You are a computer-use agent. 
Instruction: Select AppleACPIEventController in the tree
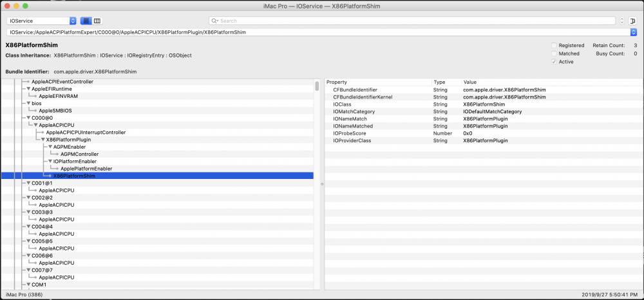tap(62, 82)
